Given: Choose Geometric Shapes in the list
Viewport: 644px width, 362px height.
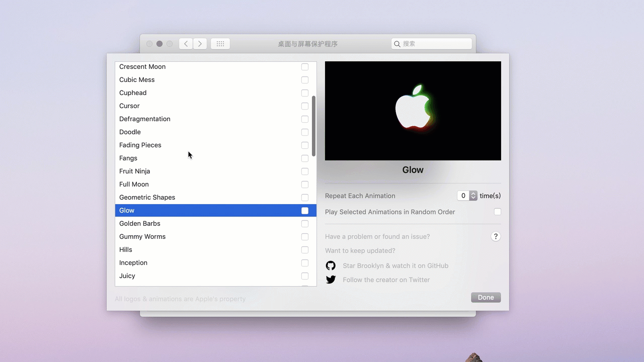Looking at the screenshot, I should point(216,198).
